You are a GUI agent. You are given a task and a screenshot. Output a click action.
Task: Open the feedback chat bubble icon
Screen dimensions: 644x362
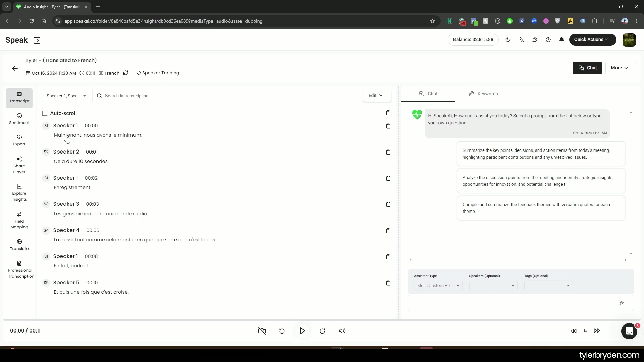[535, 40]
